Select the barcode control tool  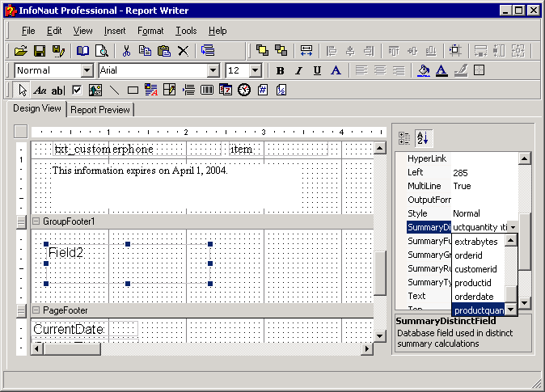tap(207, 90)
